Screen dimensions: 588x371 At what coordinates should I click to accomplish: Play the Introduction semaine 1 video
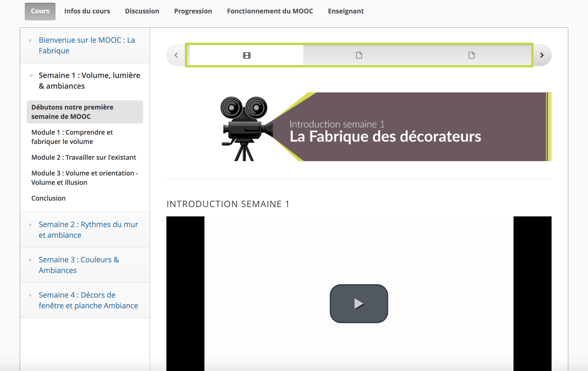click(359, 303)
